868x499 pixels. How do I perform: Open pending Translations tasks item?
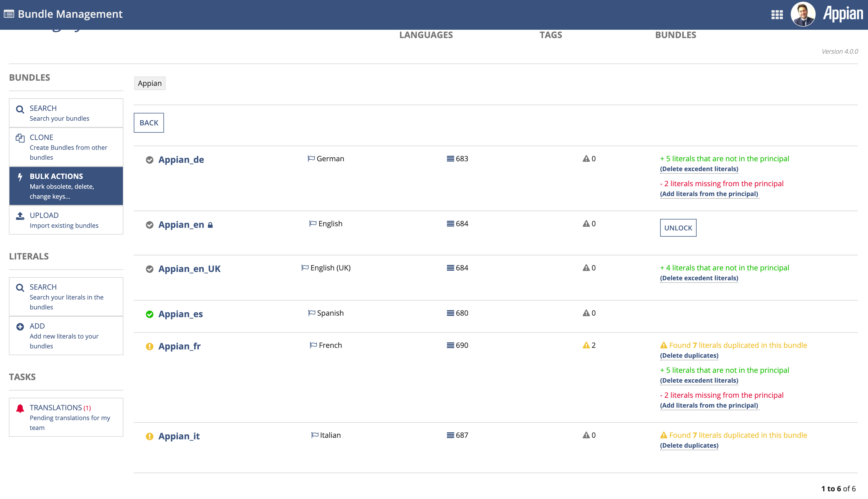pos(66,417)
